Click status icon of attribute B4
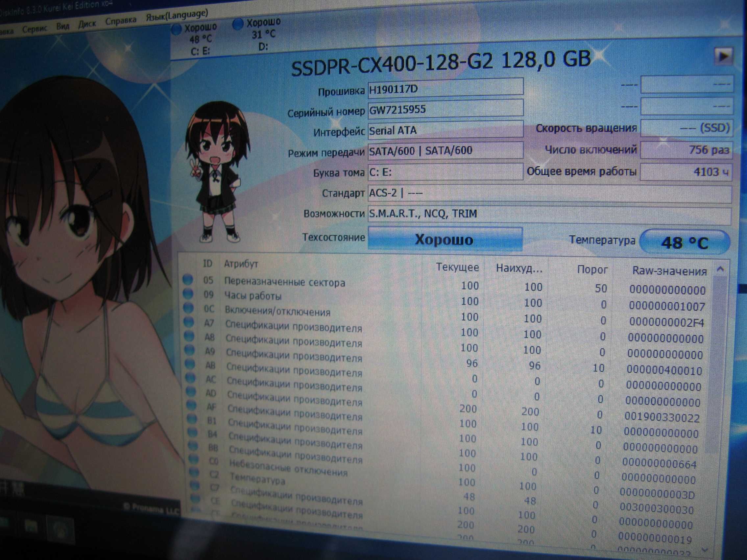Image resolution: width=747 pixels, height=560 pixels. [x=192, y=432]
